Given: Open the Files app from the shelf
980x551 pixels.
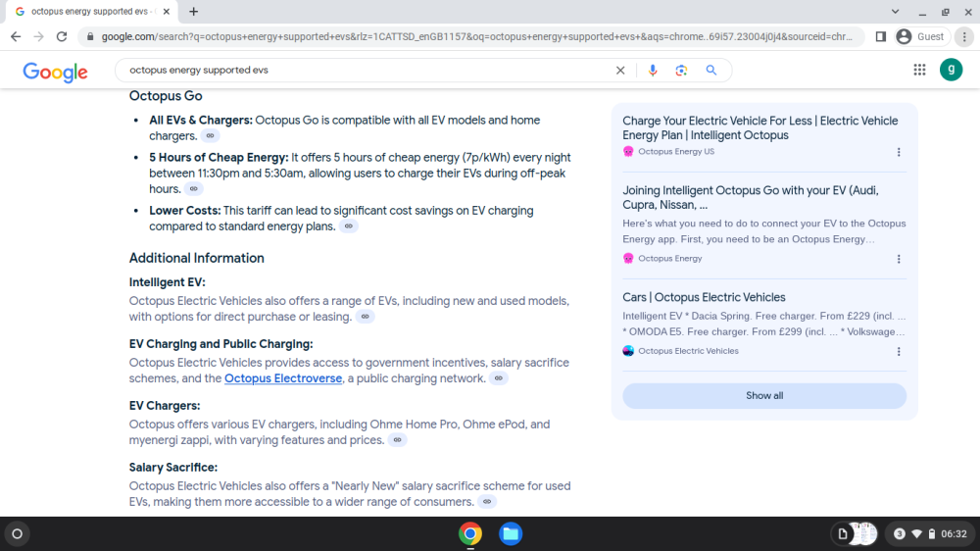Looking at the screenshot, I should (x=511, y=534).
